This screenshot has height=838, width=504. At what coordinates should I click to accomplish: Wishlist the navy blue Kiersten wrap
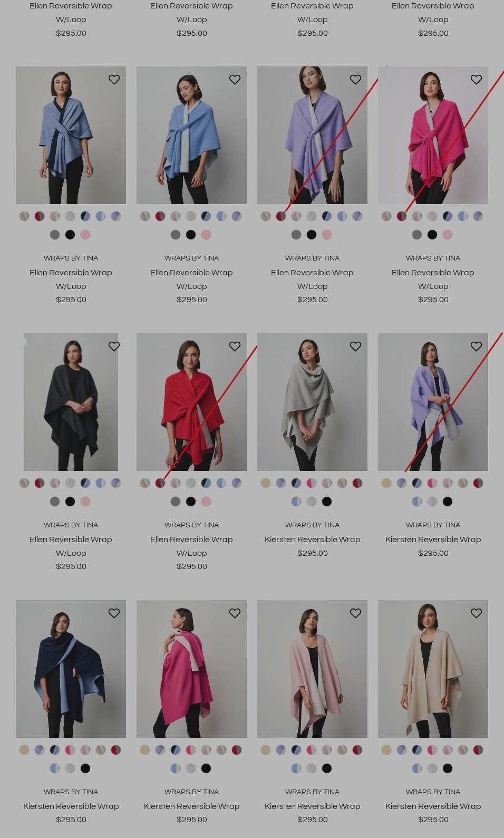point(114,613)
